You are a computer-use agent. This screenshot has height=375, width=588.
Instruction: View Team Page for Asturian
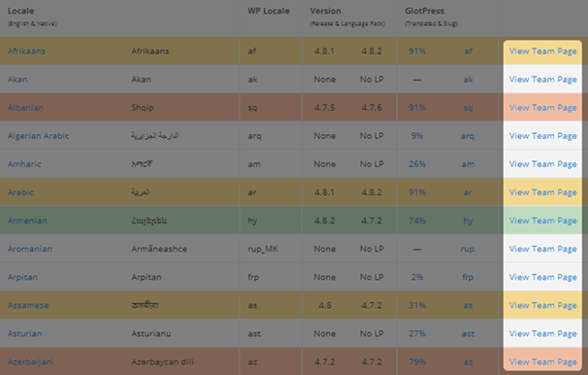tap(542, 333)
